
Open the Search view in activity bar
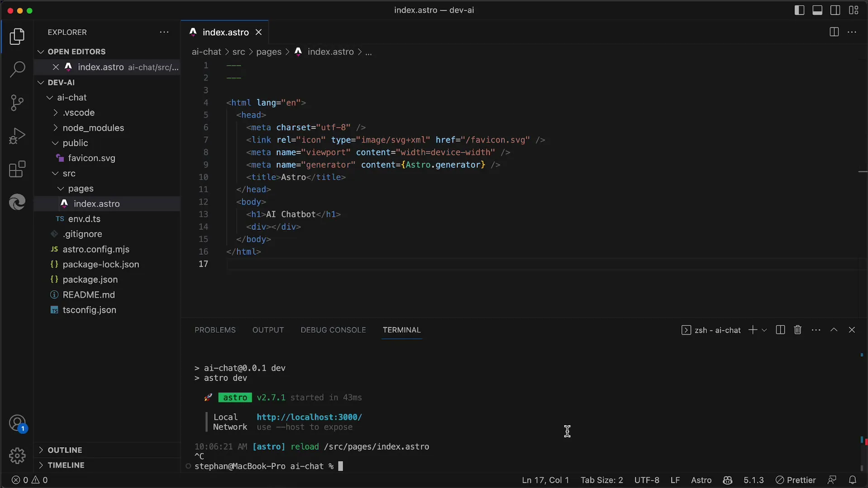pyautogui.click(x=17, y=70)
